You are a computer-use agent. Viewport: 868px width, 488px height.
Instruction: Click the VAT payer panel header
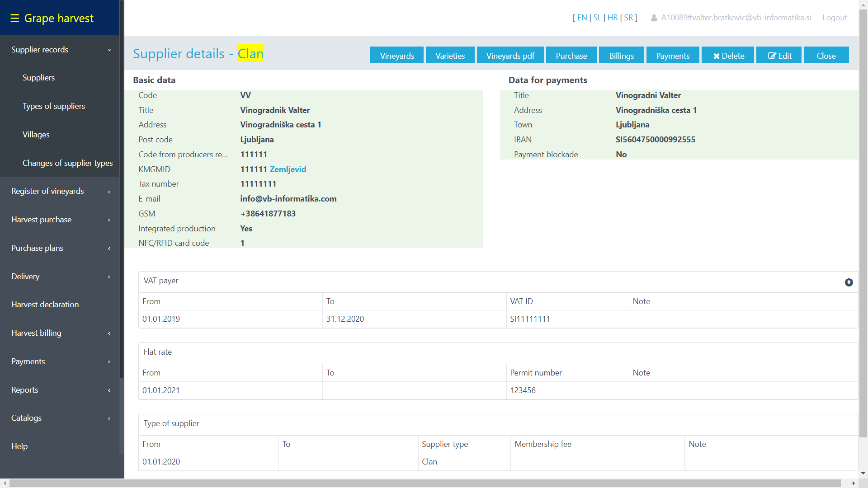click(x=498, y=282)
